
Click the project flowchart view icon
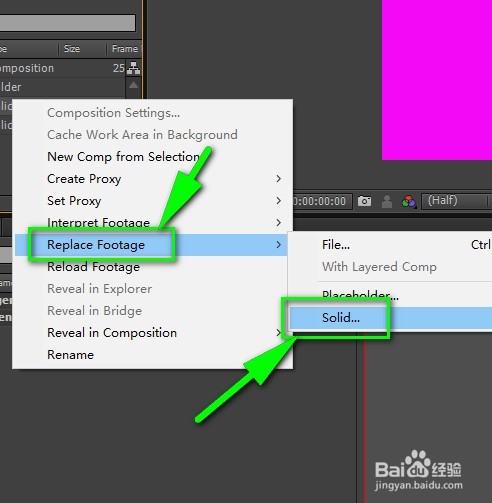(x=133, y=68)
